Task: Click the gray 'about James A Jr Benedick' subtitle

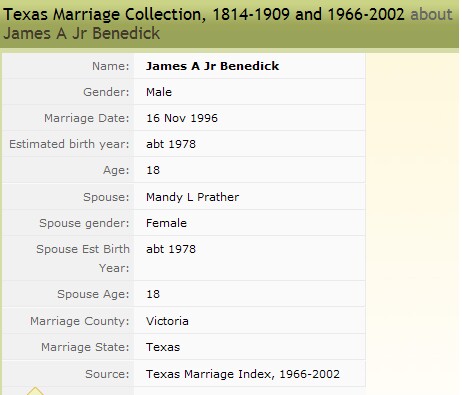Action: (x=228, y=24)
